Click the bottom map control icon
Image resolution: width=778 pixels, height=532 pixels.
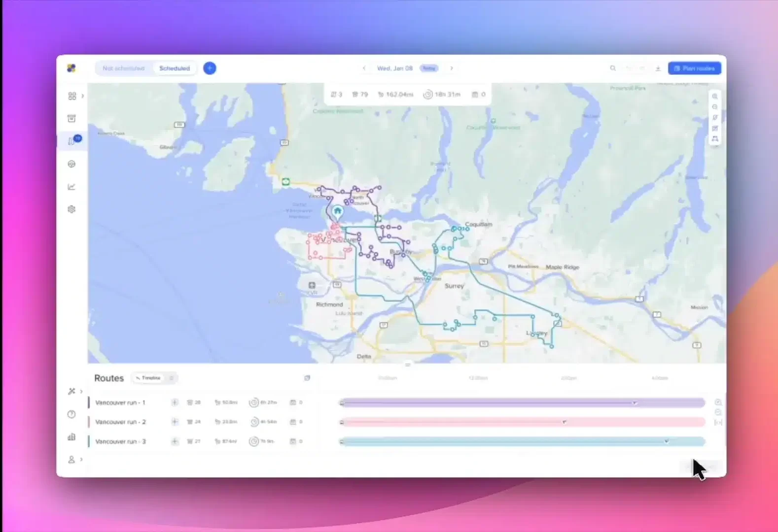[x=715, y=139]
